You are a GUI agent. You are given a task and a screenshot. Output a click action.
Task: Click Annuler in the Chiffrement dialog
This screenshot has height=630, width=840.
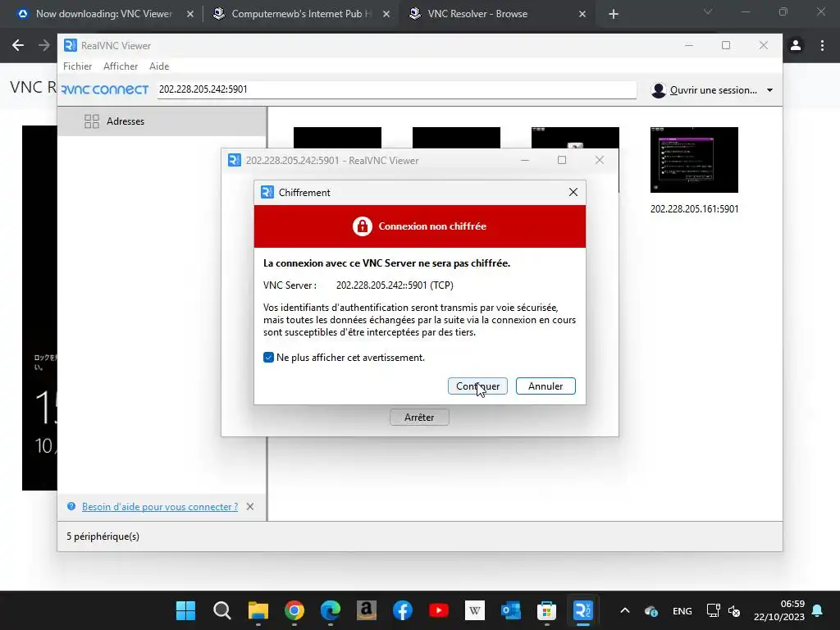click(546, 386)
